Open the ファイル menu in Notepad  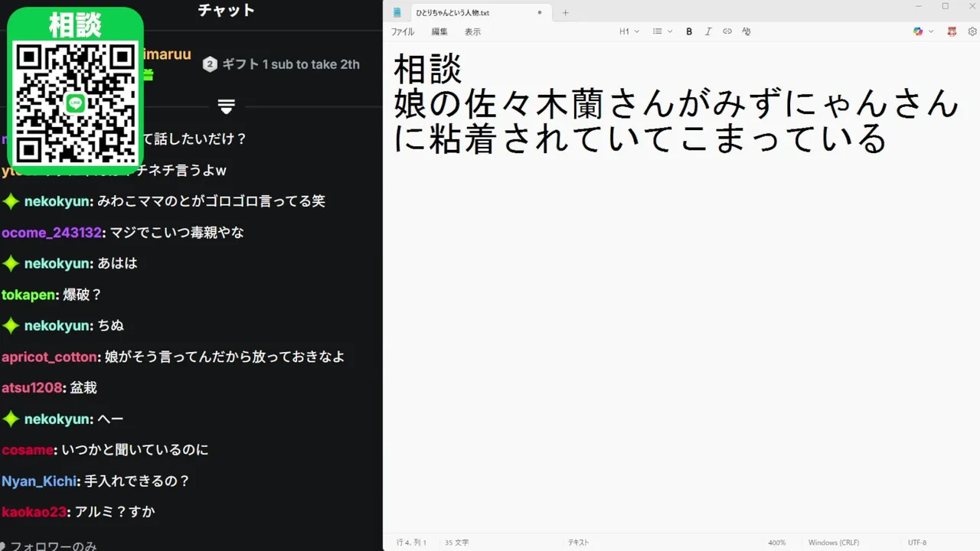pos(403,31)
